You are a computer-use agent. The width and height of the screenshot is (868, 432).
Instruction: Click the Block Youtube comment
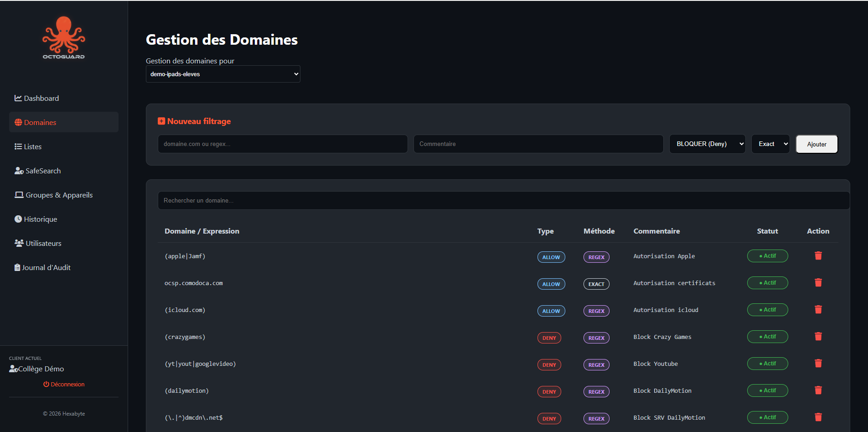point(656,364)
